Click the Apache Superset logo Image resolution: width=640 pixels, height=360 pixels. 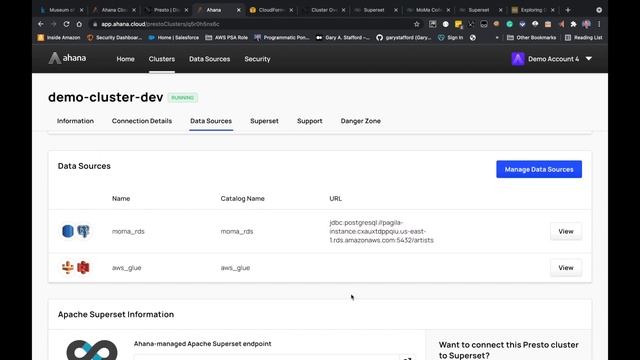tap(92, 349)
